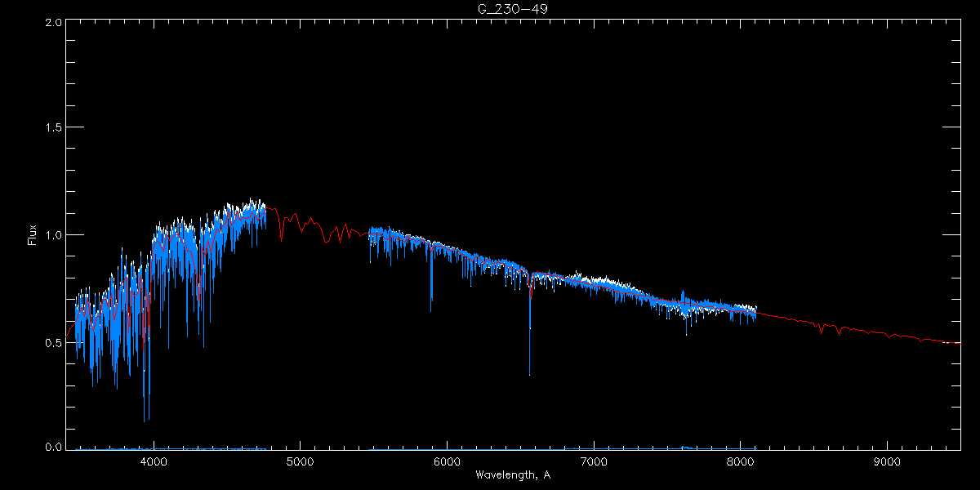The width and height of the screenshot is (980, 490).
Task: Click the 0.5 flux tick label
Action: [53, 342]
